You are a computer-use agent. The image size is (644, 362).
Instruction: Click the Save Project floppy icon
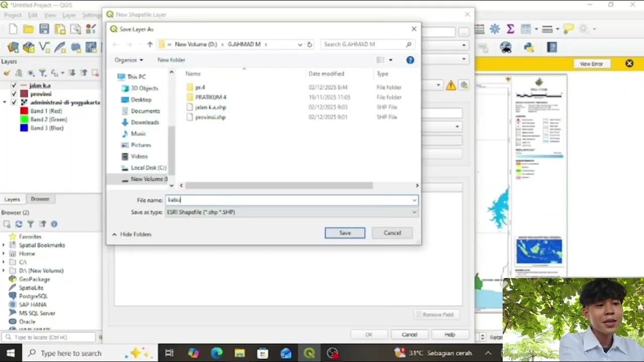coord(44,29)
